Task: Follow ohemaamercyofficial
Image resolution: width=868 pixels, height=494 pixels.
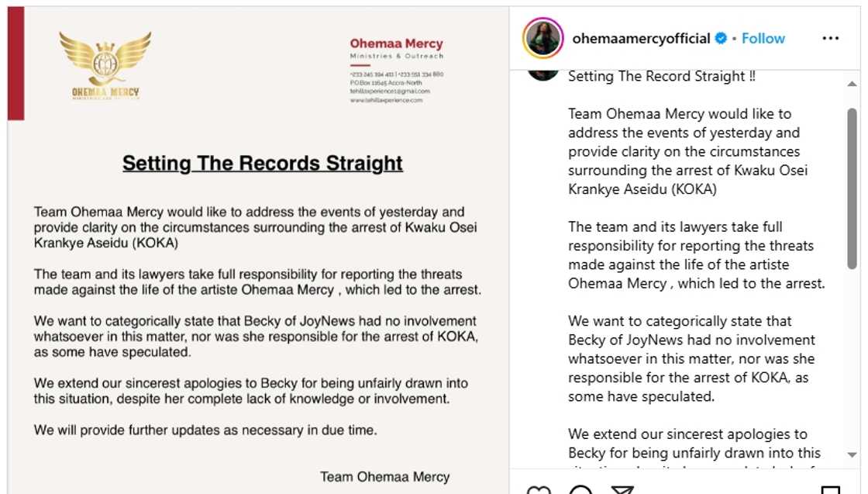Action: pyautogui.click(x=763, y=37)
